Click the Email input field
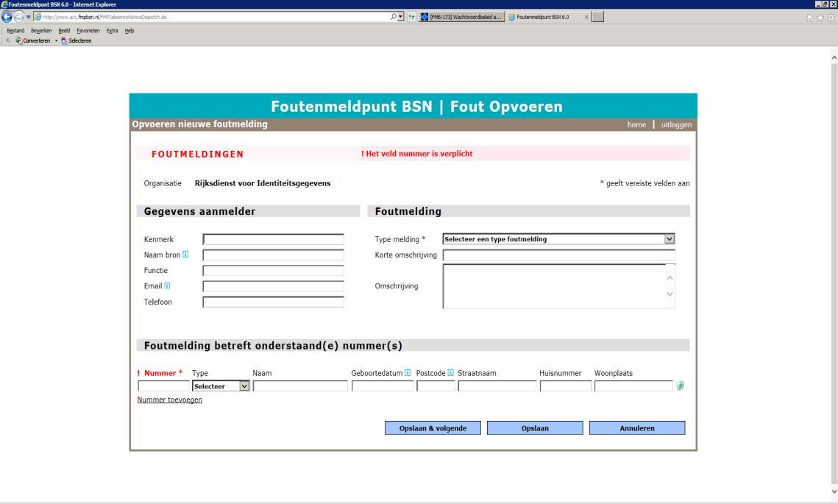Image resolution: width=838 pixels, height=504 pixels. [273, 286]
